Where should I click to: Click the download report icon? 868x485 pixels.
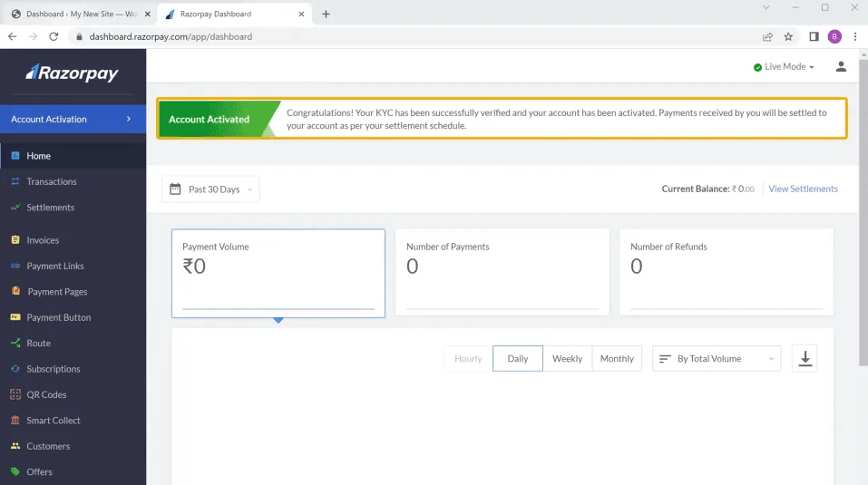[x=804, y=359]
